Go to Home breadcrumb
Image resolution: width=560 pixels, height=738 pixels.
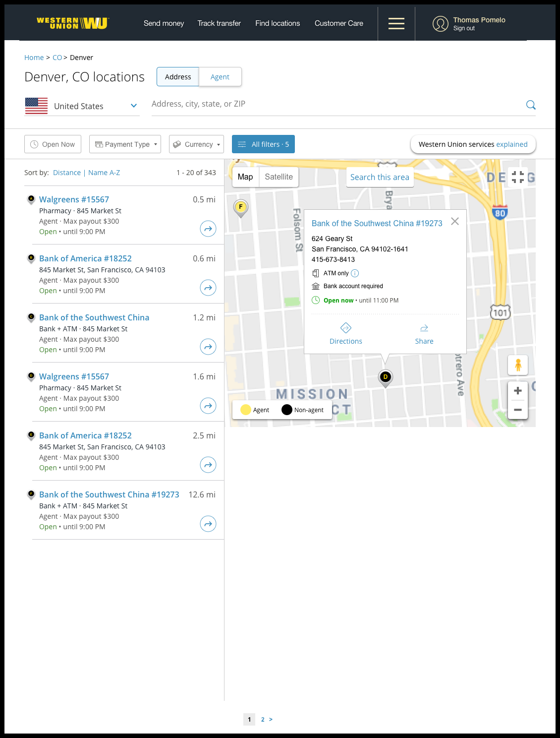[34, 58]
